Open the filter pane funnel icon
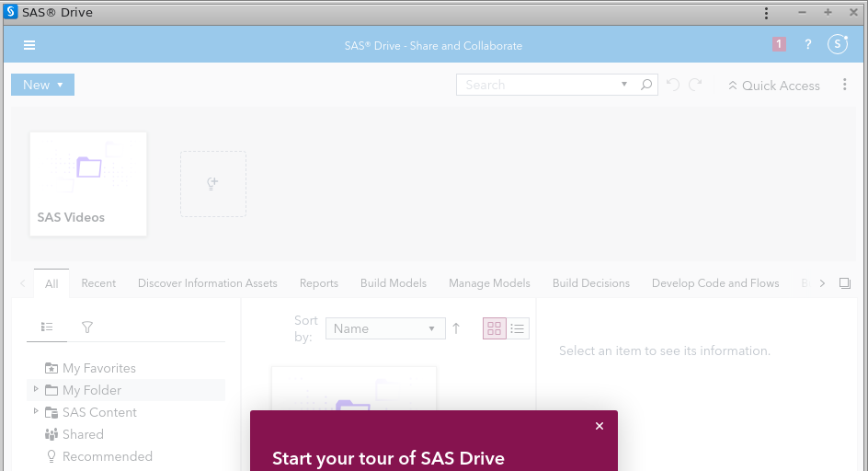 87,327
